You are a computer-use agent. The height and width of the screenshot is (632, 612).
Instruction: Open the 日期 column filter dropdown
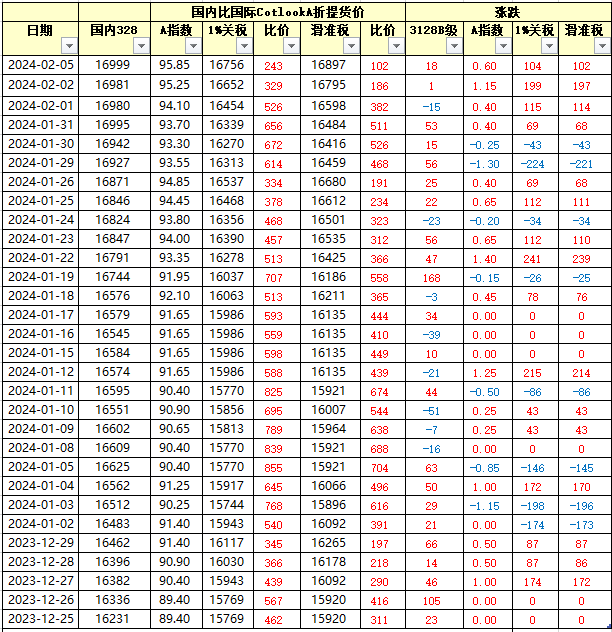68,46
